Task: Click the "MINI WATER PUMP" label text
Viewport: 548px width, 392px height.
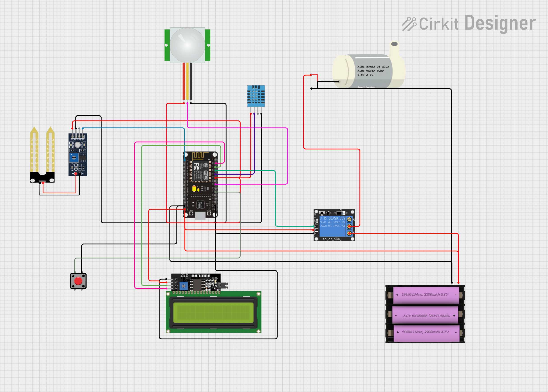Action: [x=370, y=71]
